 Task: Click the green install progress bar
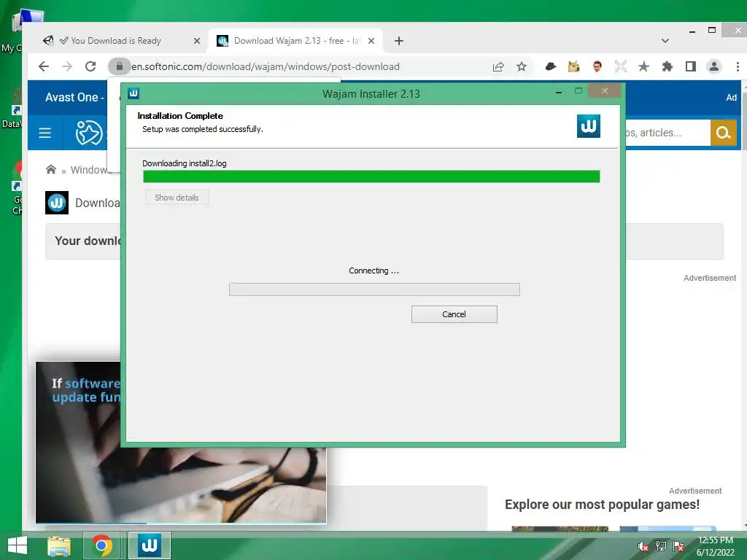[x=371, y=176]
